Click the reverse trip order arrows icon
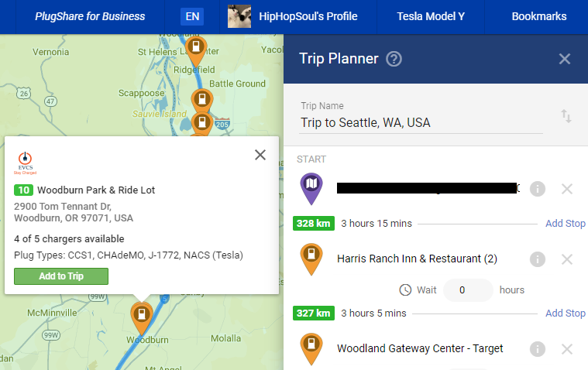The image size is (588, 370). click(x=566, y=116)
